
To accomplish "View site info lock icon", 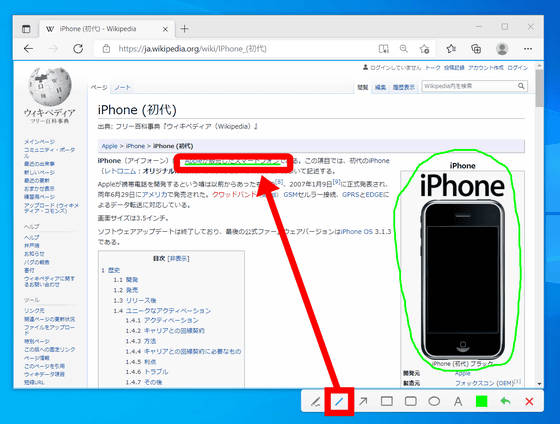I will click(x=106, y=49).
